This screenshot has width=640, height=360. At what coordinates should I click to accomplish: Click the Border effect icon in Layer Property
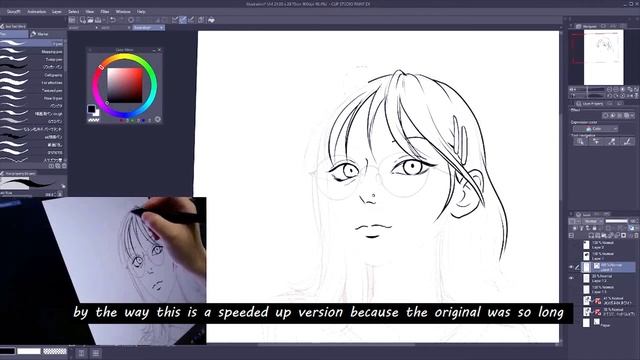(x=606, y=116)
